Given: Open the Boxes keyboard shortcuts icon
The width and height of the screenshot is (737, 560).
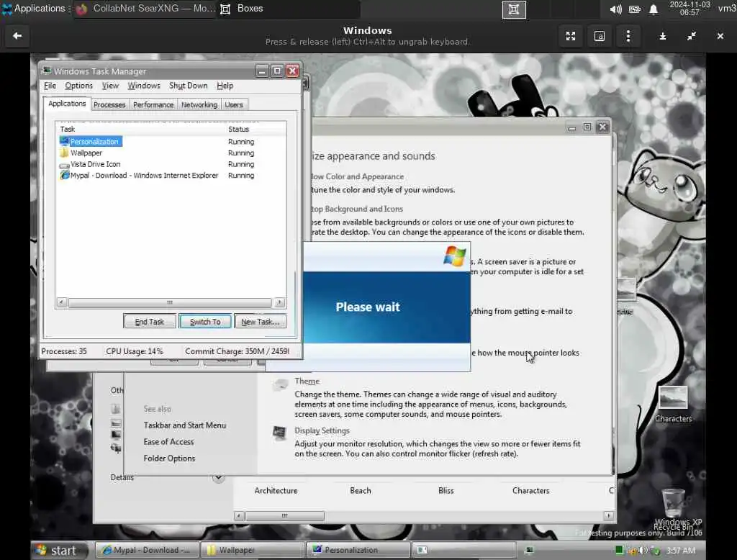Looking at the screenshot, I should 600,36.
